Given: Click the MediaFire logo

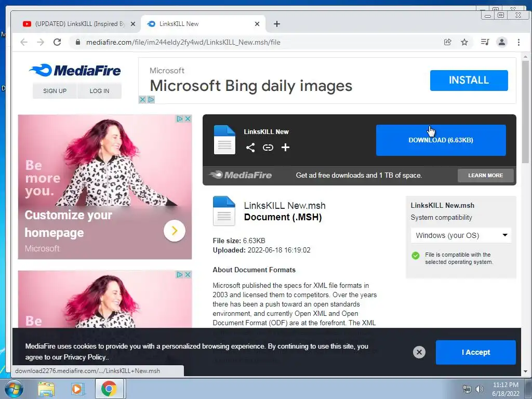Looking at the screenshot, I should click(75, 70).
